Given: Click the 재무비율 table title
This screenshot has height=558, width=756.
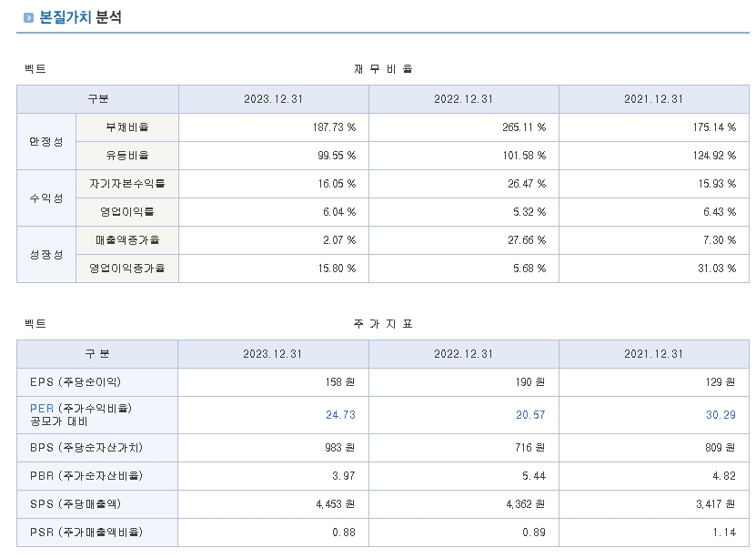Looking at the screenshot, I should [383, 69].
